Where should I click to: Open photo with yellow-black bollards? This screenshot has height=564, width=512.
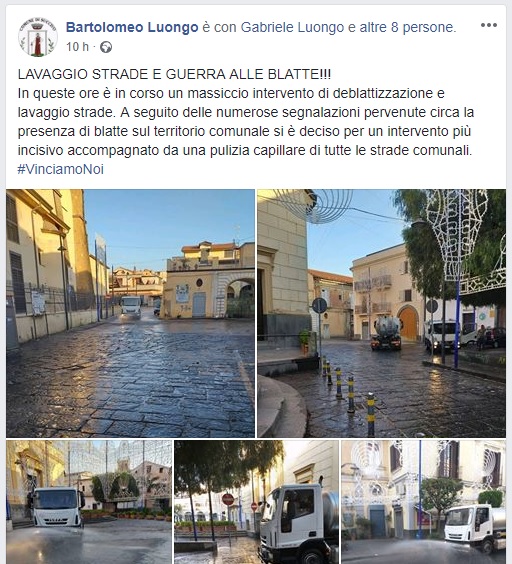pos(381,313)
